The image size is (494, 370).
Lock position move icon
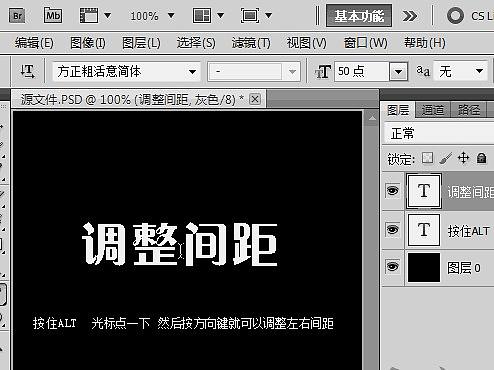[463, 158]
